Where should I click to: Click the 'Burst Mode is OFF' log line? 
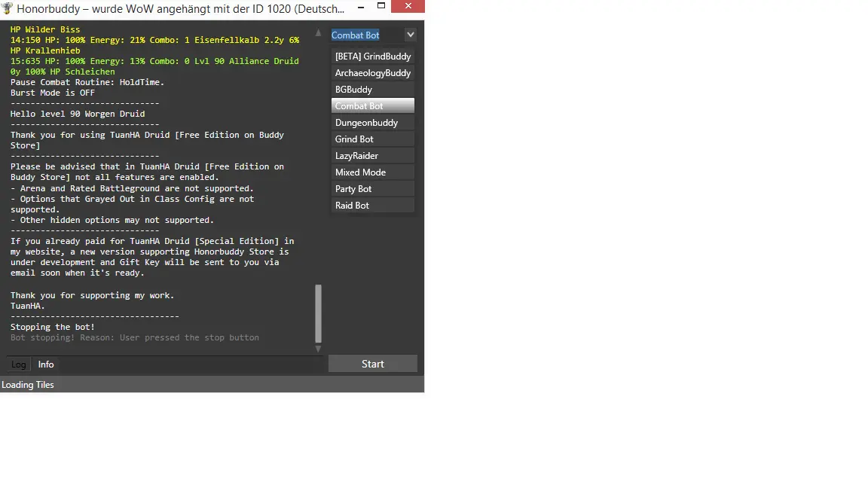tap(53, 93)
